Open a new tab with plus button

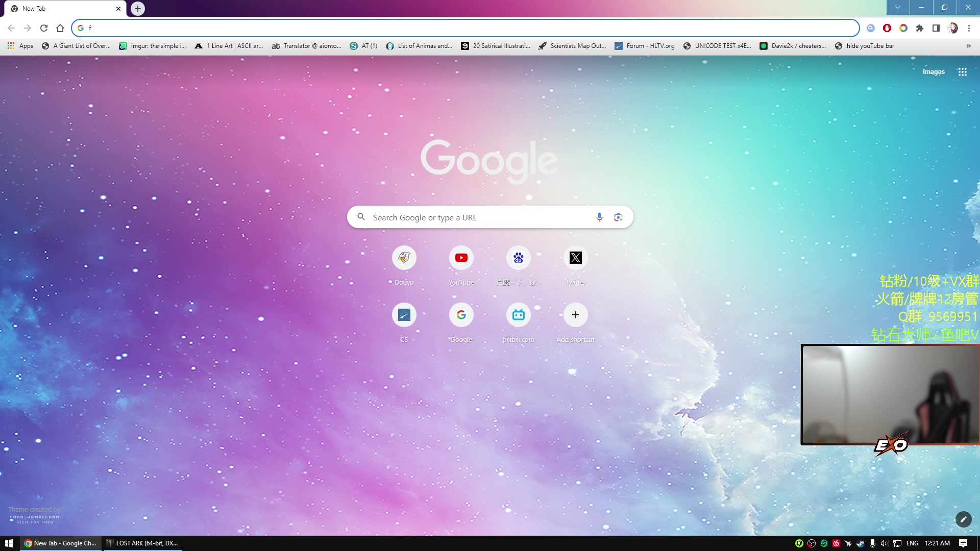[x=138, y=9]
